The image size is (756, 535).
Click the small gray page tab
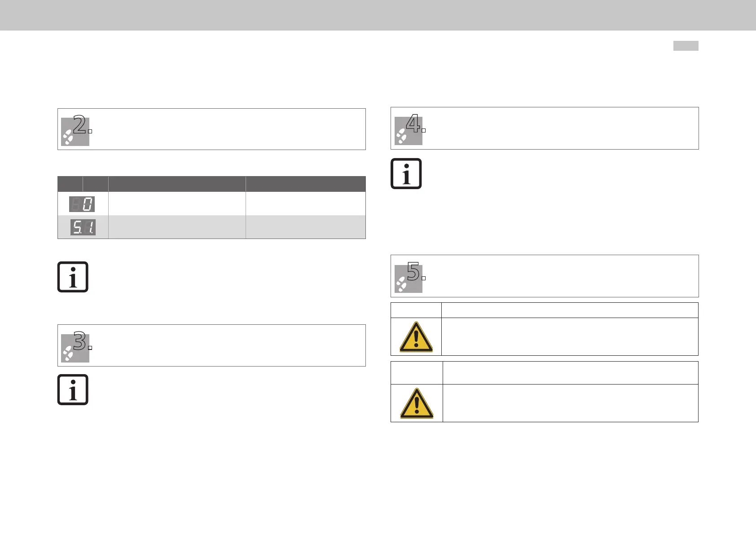click(686, 46)
